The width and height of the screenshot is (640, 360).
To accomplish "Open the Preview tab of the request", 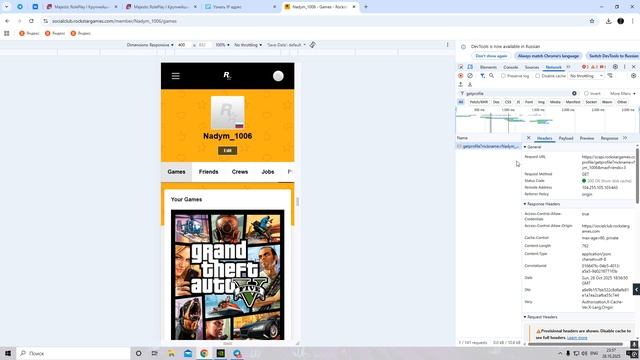I will tap(587, 138).
